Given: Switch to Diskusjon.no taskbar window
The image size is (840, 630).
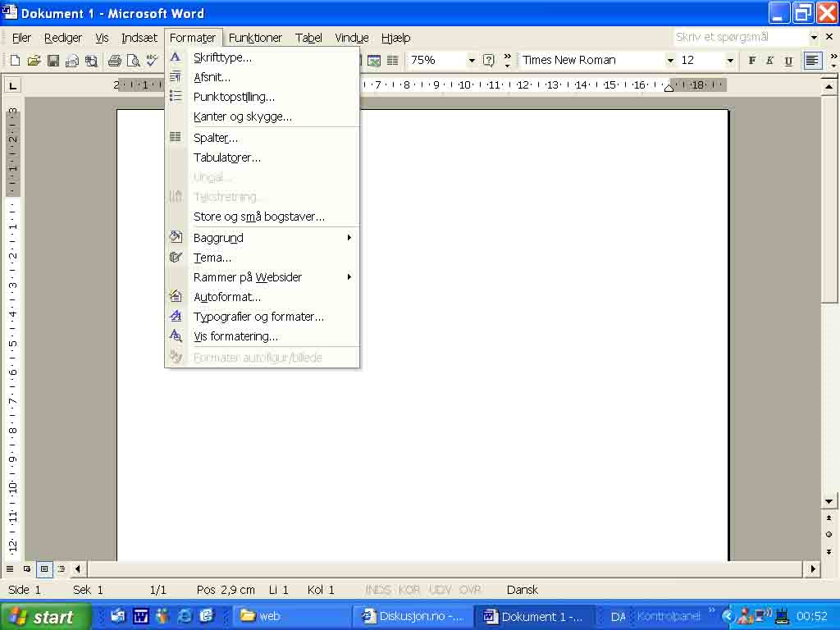Looking at the screenshot, I should tap(412, 616).
